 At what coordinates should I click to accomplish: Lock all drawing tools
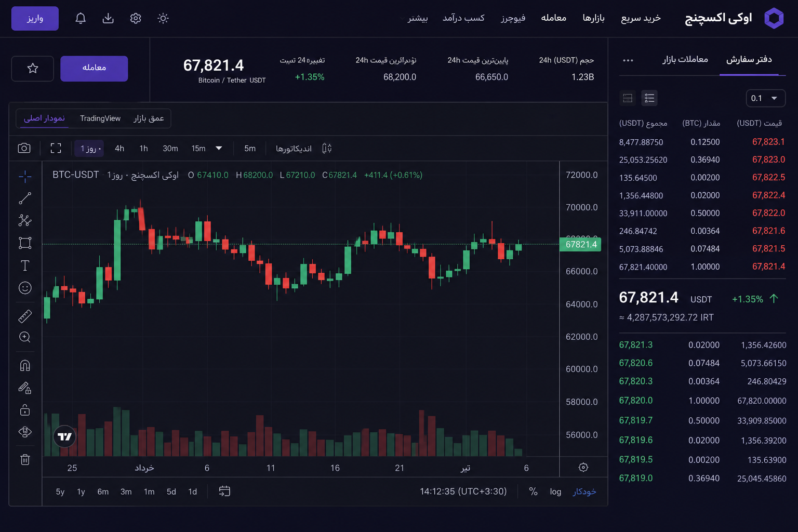(25, 410)
